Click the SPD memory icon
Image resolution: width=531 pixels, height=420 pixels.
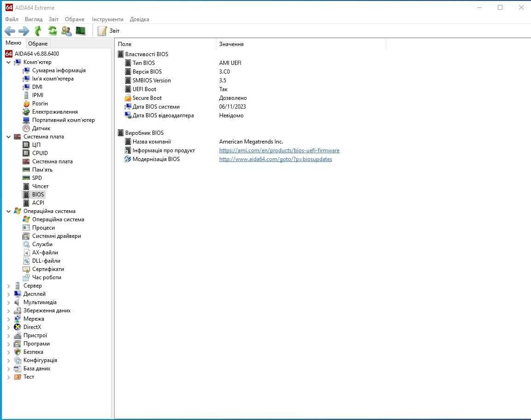(26, 178)
